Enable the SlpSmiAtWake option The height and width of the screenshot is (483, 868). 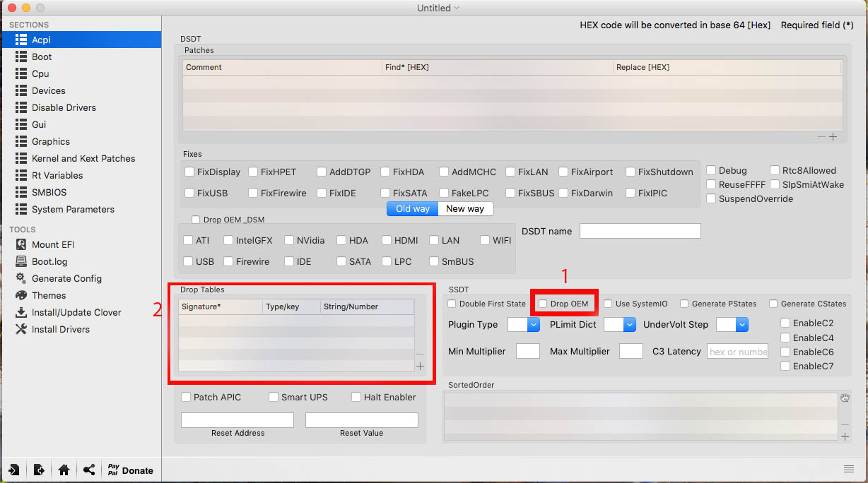(775, 184)
